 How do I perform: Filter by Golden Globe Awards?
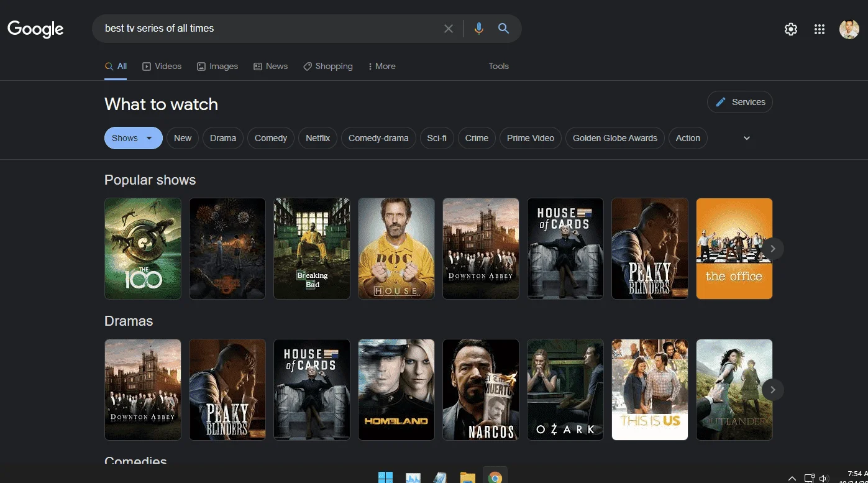click(x=615, y=138)
